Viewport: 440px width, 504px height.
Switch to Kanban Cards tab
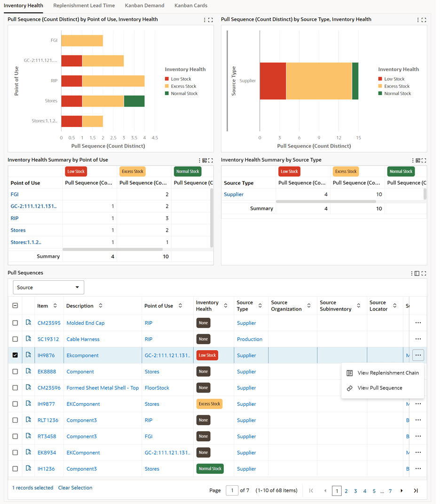pos(191,6)
